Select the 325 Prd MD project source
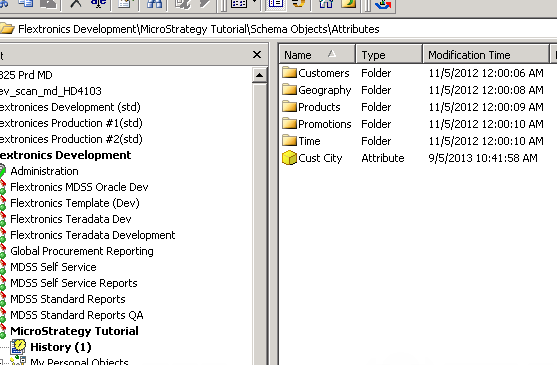 (x=26, y=75)
